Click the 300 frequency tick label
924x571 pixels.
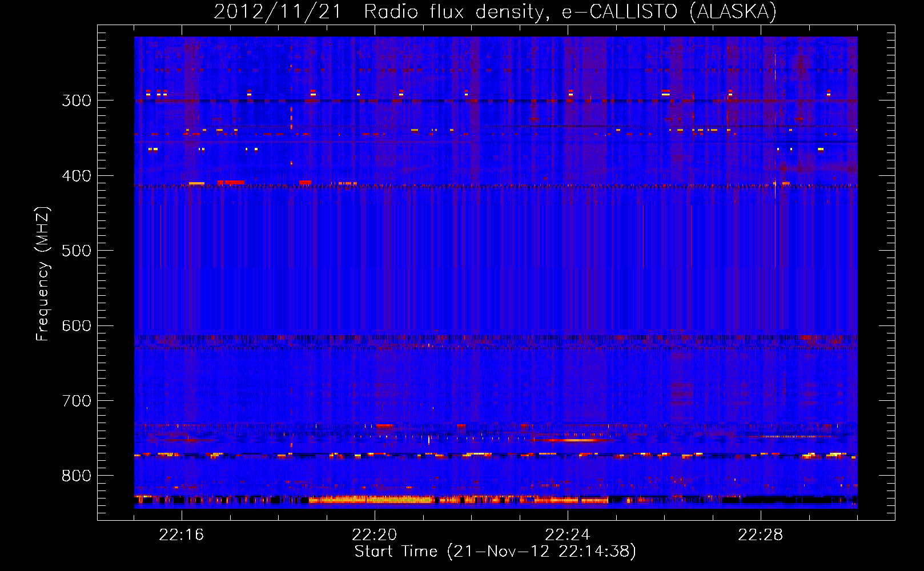(77, 100)
